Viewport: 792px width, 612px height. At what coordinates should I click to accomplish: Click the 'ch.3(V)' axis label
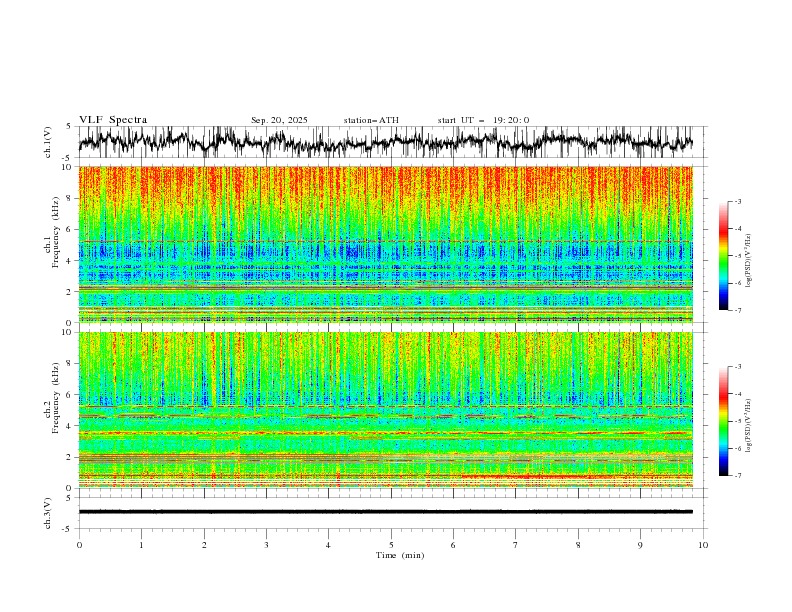click(48, 513)
